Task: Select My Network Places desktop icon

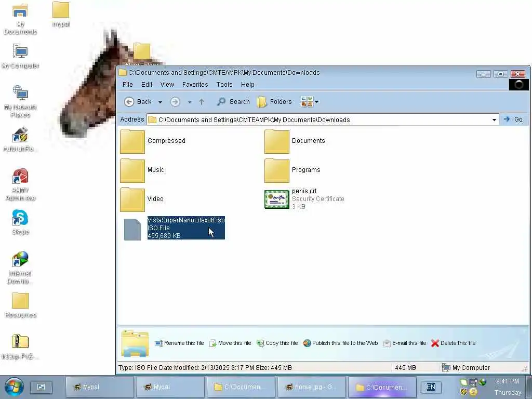Action: tap(20, 101)
